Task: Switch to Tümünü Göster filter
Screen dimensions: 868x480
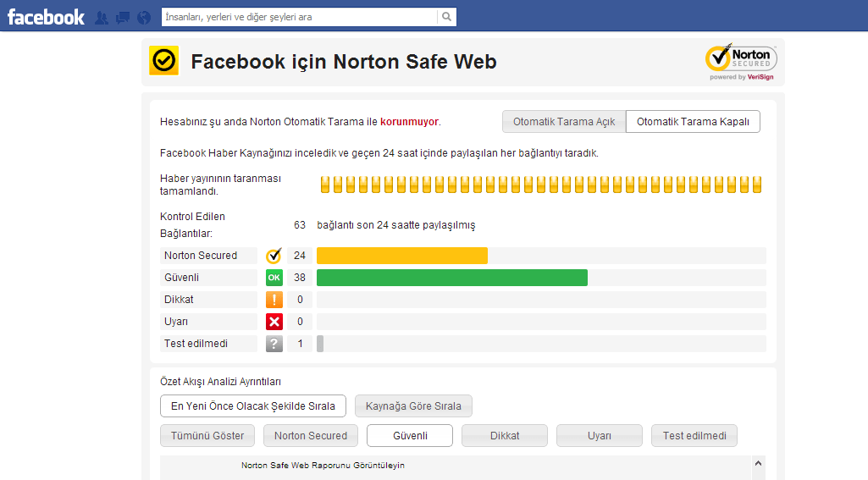Action: coord(207,436)
